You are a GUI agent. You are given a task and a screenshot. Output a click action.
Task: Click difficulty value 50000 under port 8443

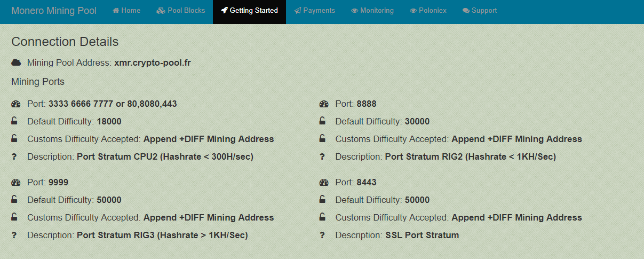pyautogui.click(x=417, y=200)
